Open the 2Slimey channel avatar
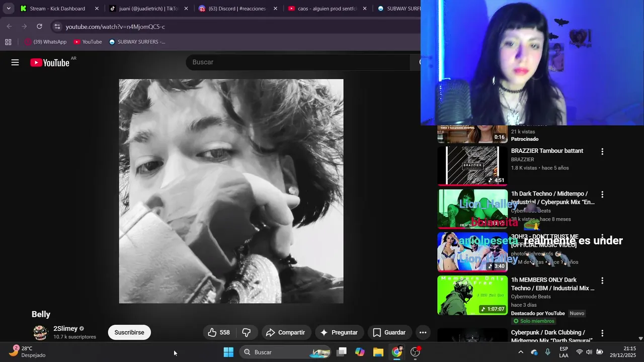 pos(40,332)
